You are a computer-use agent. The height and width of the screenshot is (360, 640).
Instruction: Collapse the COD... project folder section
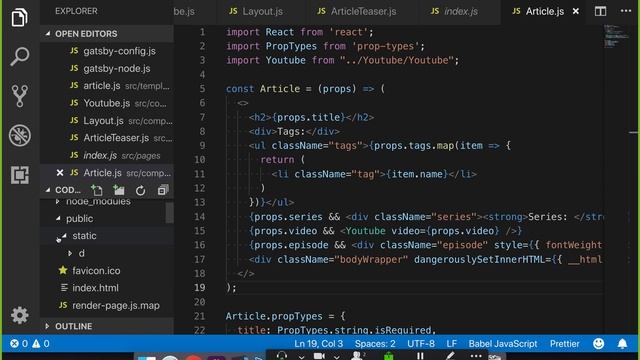(48, 190)
